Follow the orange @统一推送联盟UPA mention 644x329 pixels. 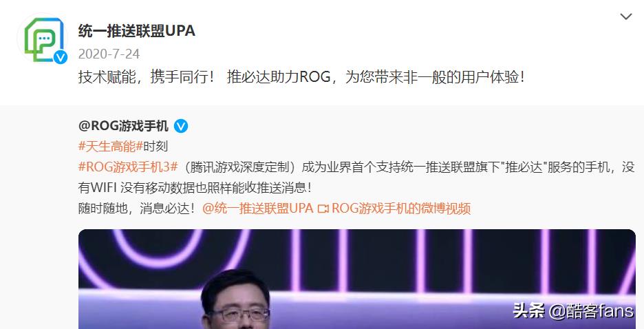coord(258,209)
